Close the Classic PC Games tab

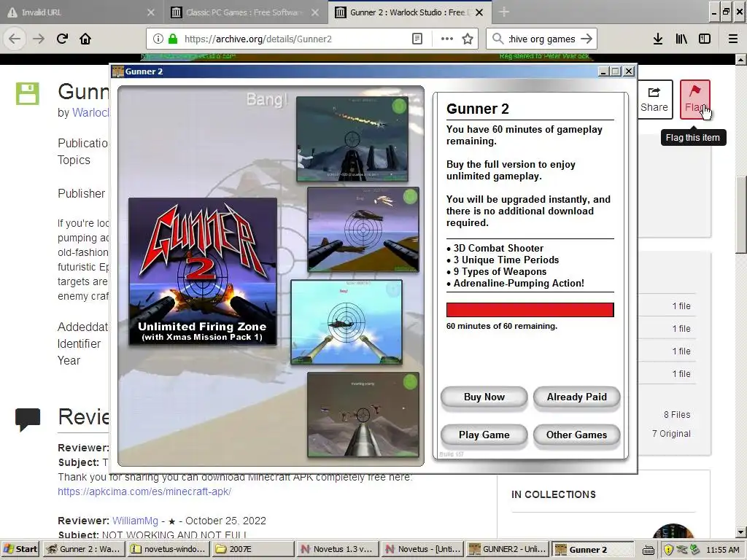(x=315, y=12)
